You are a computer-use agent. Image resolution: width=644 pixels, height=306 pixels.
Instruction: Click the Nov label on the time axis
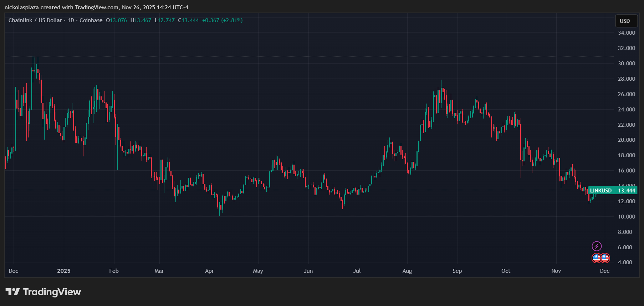point(556,271)
